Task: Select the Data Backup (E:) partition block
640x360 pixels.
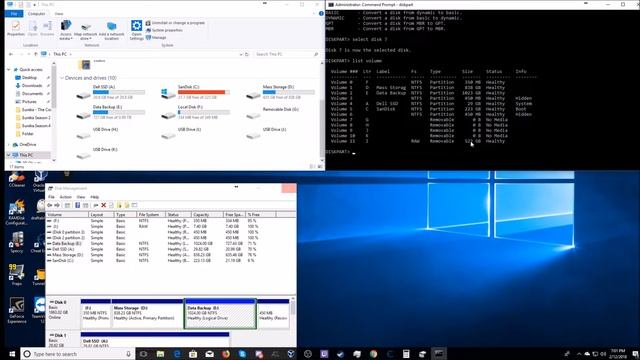Action: pos(220,313)
